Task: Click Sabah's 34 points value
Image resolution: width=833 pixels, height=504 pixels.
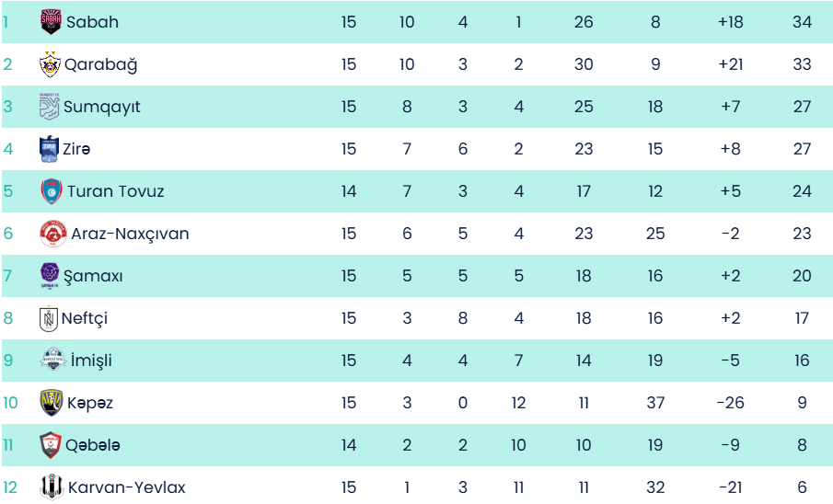Action: (x=802, y=22)
